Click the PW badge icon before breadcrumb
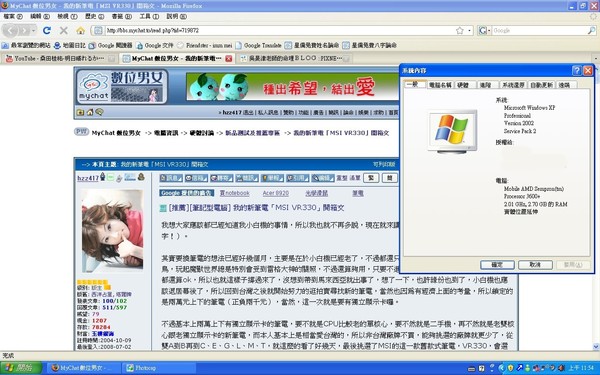The height and width of the screenshot is (375, 600). point(81,132)
